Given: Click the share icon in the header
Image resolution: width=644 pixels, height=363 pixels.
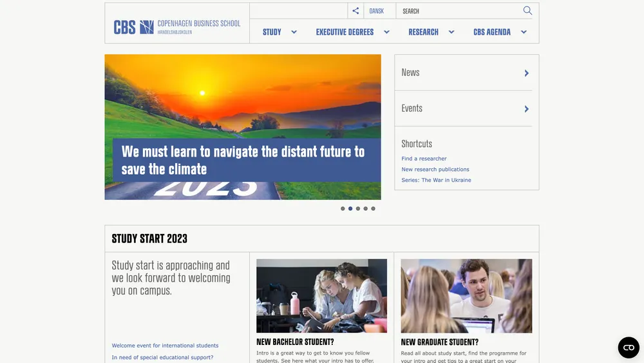Looking at the screenshot, I should pyautogui.click(x=355, y=11).
